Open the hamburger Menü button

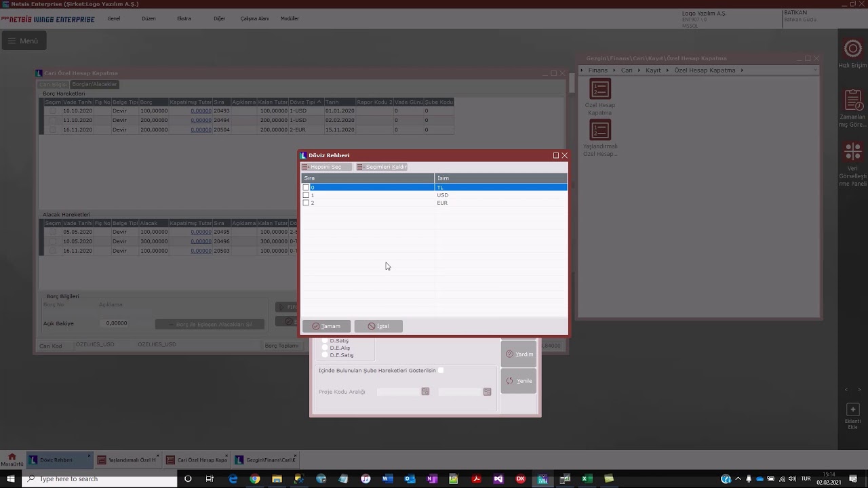(x=23, y=41)
